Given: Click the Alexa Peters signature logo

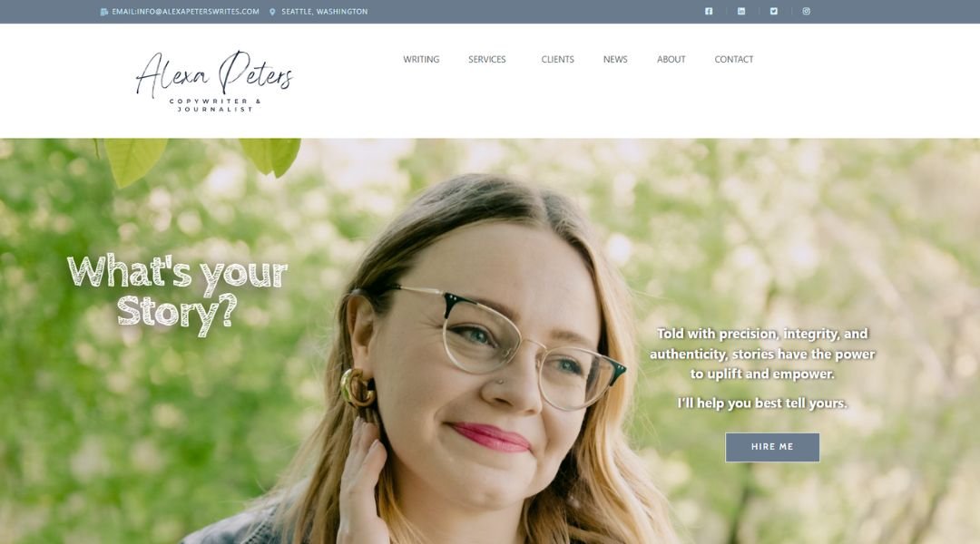Looking at the screenshot, I should (214, 82).
